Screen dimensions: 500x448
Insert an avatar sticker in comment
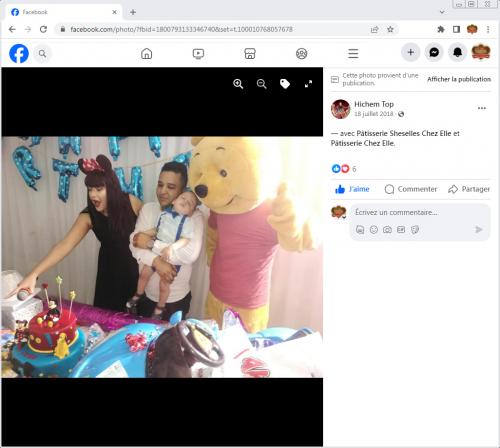pos(360,229)
